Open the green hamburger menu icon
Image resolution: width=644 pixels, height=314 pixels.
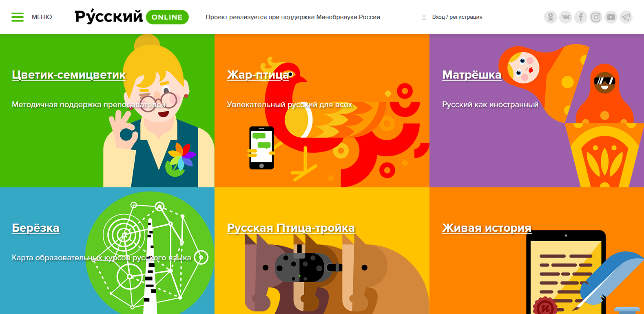tap(18, 17)
